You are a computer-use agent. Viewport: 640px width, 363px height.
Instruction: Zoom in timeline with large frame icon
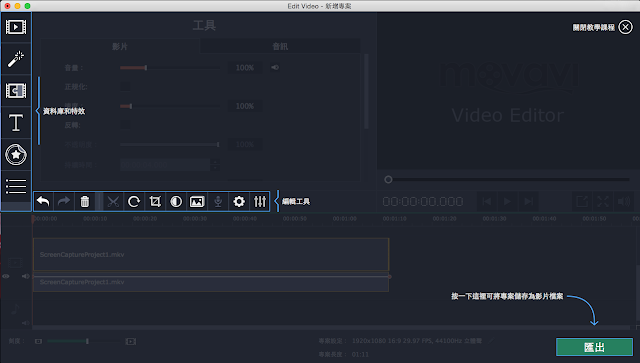pos(131,341)
